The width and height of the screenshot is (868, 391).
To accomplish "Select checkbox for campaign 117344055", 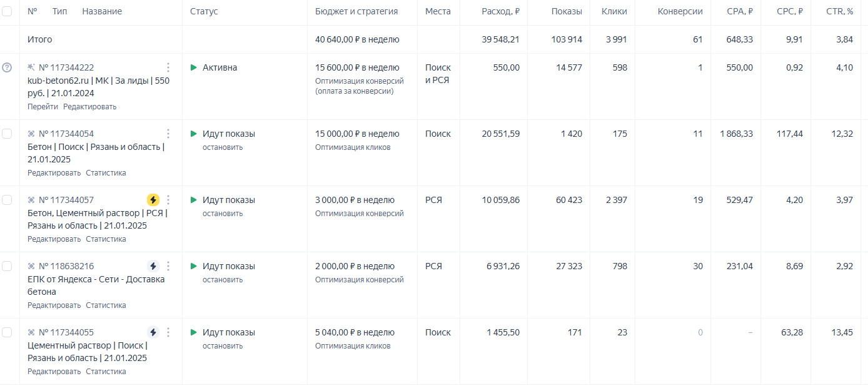I will (7, 332).
